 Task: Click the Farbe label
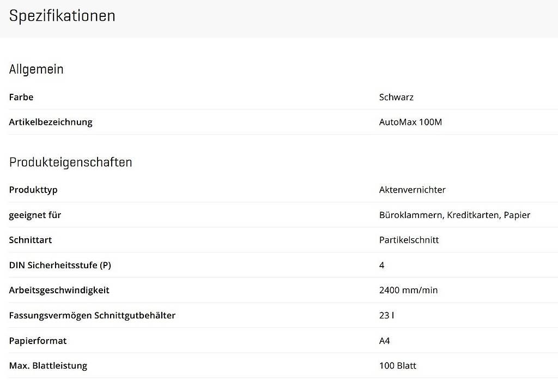pyautogui.click(x=21, y=97)
